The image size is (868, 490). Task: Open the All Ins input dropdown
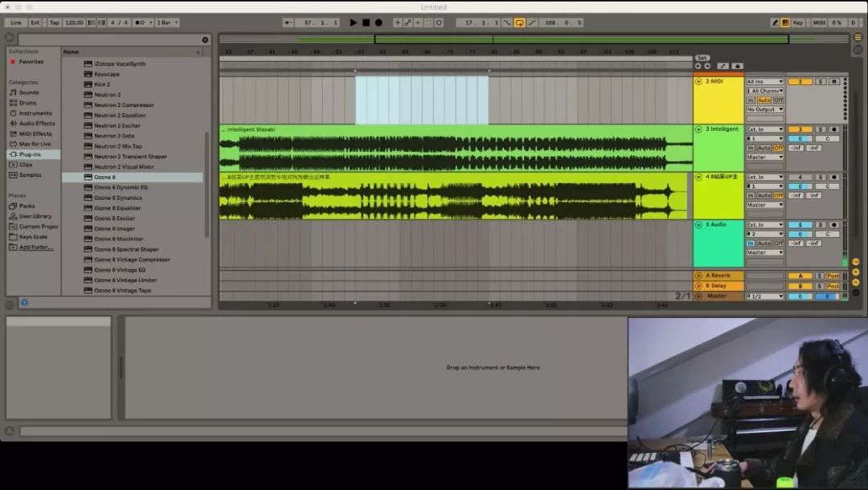pyautogui.click(x=764, y=82)
